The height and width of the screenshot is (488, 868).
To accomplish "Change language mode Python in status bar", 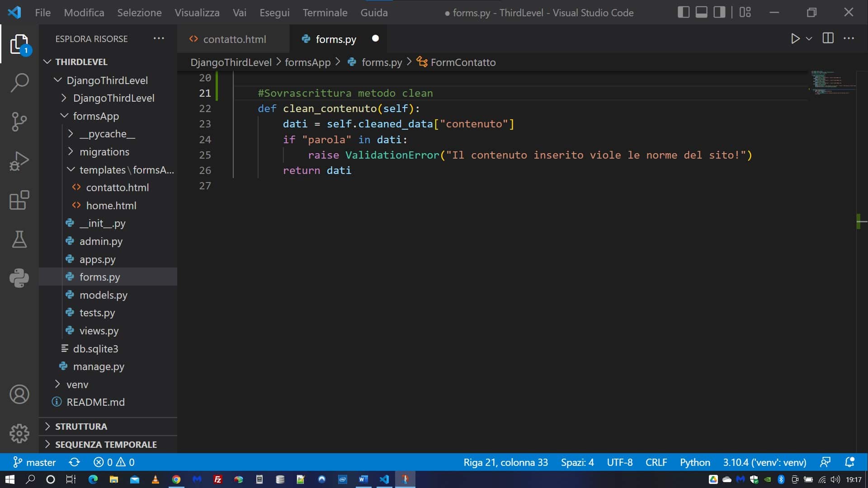I will click(695, 462).
